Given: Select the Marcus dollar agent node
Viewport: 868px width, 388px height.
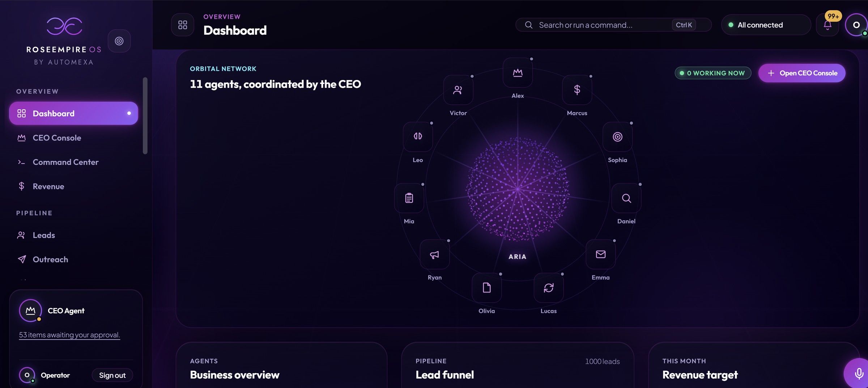Looking at the screenshot, I should tap(577, 90).
